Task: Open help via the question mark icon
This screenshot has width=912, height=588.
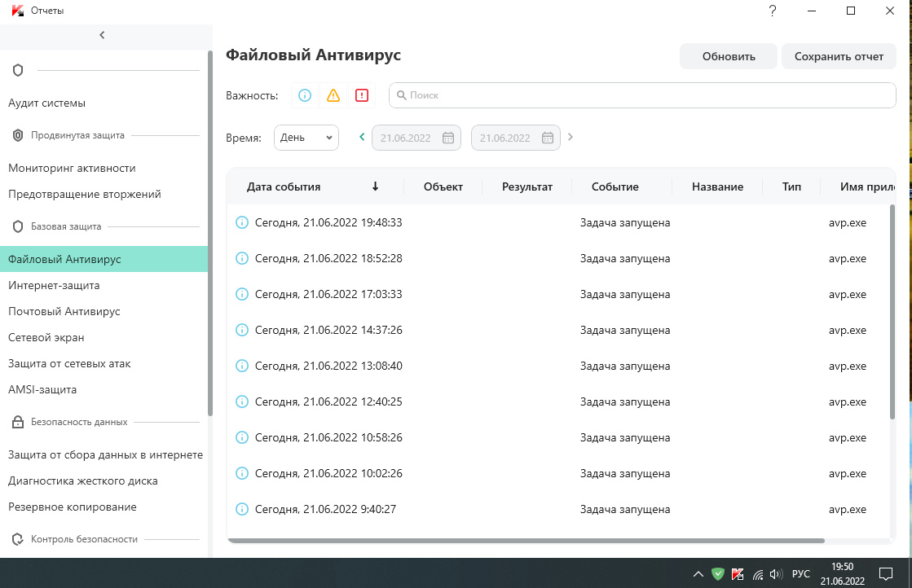Action: coord(773,11)
